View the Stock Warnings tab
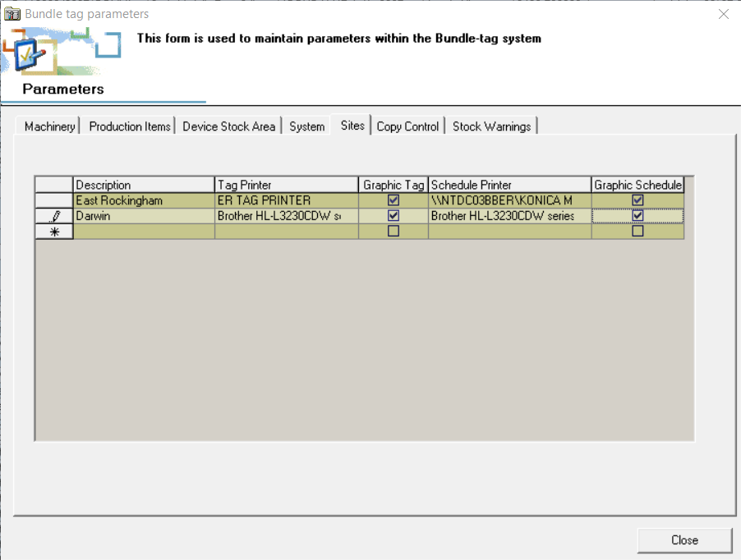 491,126
